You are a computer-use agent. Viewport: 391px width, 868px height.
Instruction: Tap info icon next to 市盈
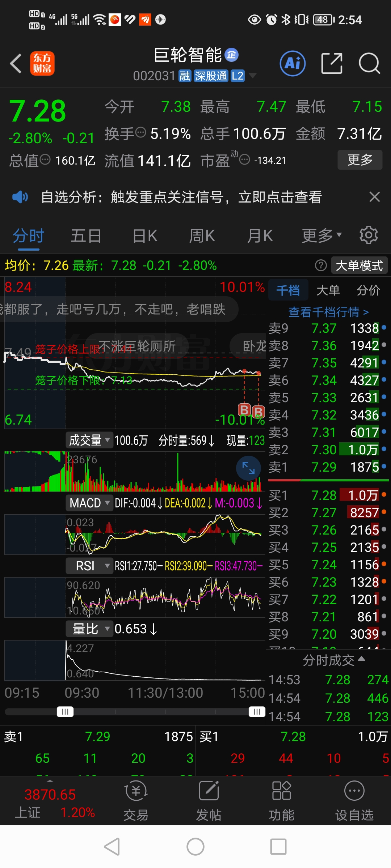(x=245, y=159)
